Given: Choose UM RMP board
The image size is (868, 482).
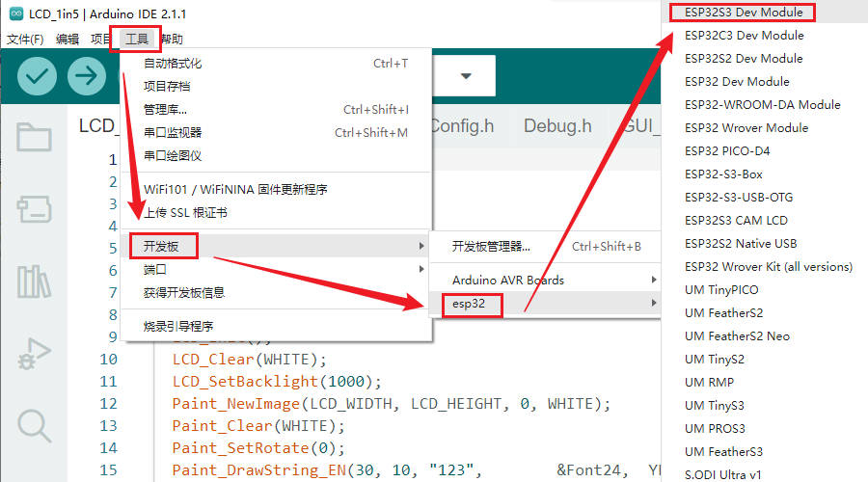Looking at the screenshot, I should pyautogui.click(x=765, y=383).
